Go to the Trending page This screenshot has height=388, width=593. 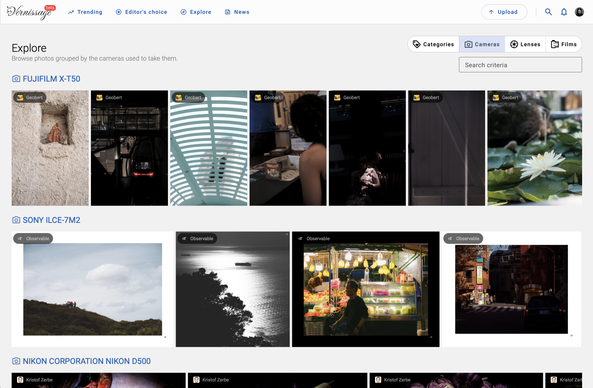point(85,12)
